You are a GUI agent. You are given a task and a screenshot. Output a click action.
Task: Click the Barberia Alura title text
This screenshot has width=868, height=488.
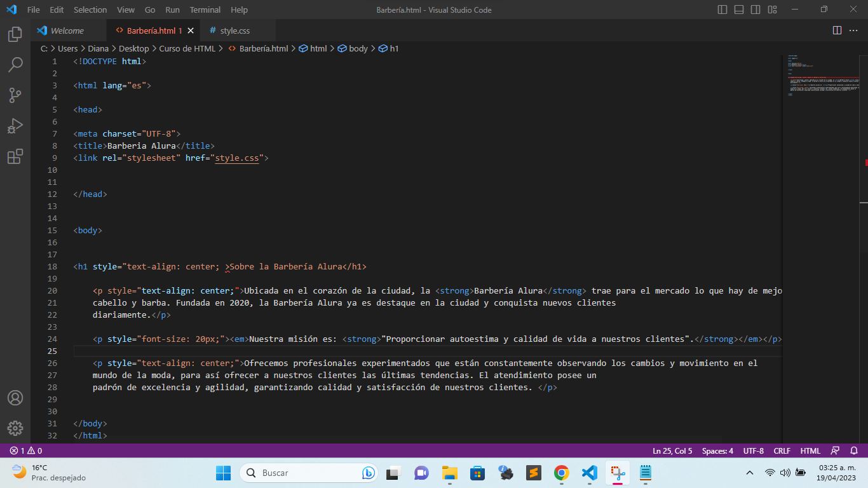click(142, 146)
